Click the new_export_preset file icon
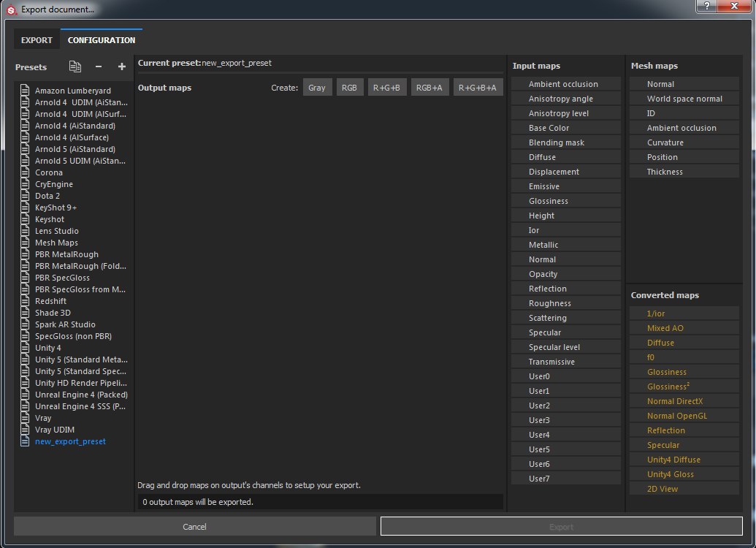The image size is (756, 548). click(25, 441)
